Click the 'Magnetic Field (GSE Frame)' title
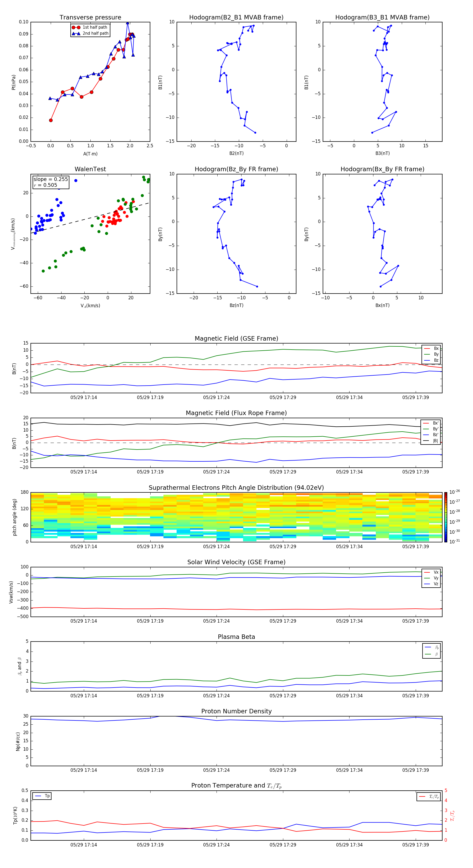 click(236, 339)
